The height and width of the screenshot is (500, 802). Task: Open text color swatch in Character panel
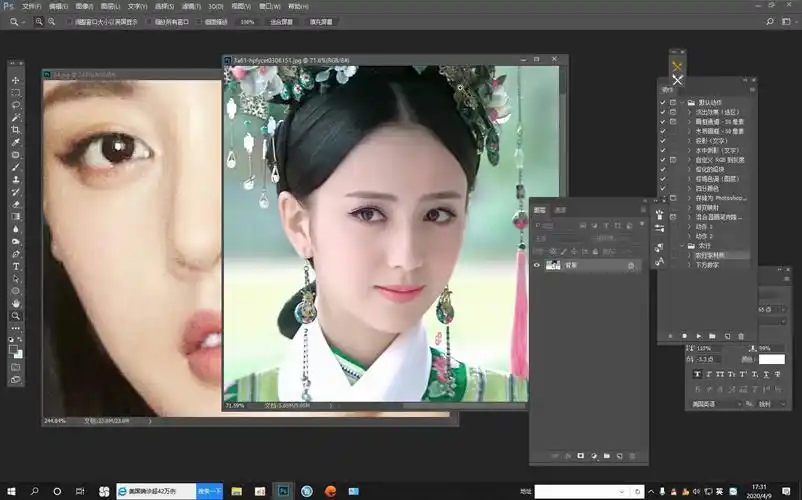pos(771,359)
